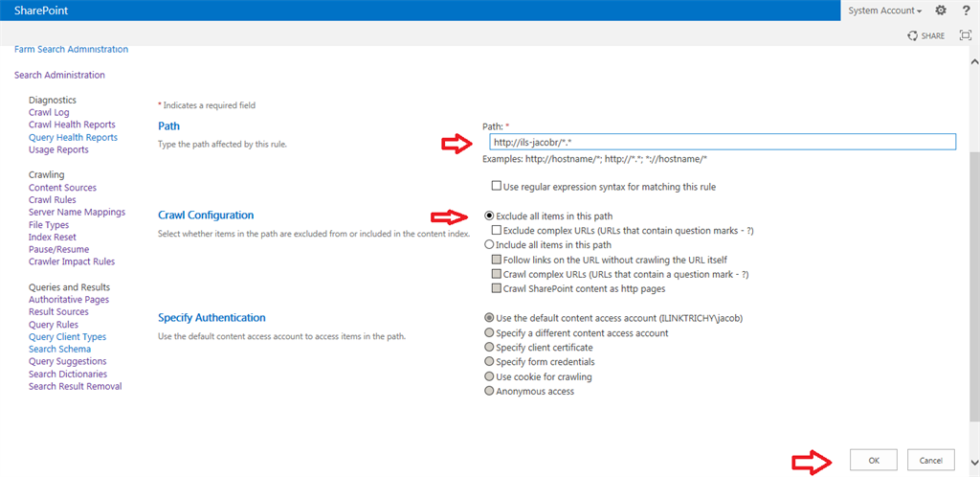Open Index Reset page
Image resolution: width=980 pixels, height=477 pixels.
tap(53, 237)
